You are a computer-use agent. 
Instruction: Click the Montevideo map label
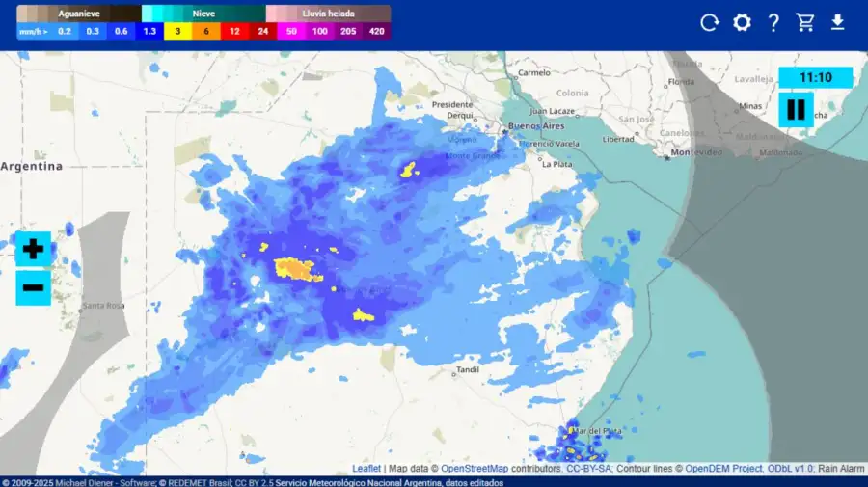pyautogui.click(x=696, y=152)
